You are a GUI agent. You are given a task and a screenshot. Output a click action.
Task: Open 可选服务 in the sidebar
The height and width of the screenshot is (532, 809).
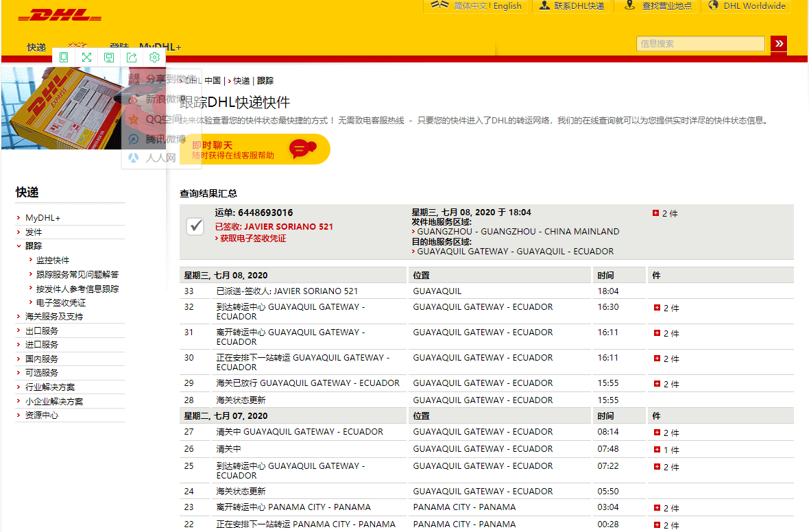[42, 372]
